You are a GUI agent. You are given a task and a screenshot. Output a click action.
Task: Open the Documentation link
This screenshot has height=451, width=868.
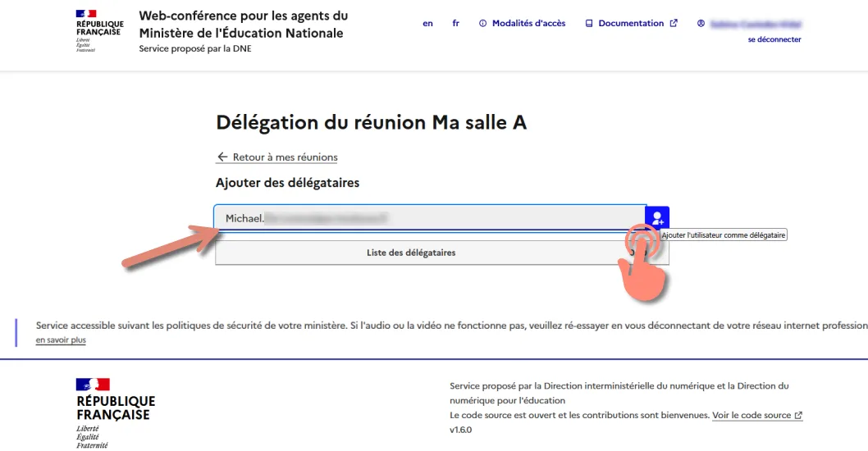point(631,23)
